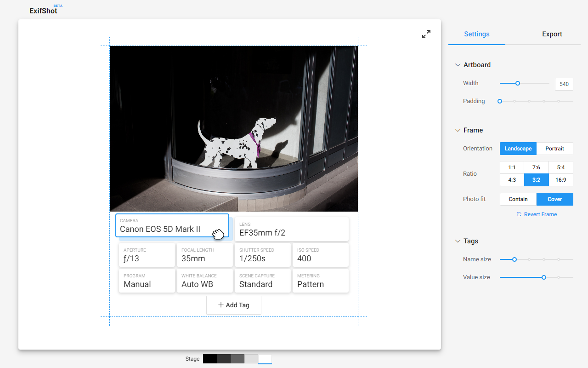Select the light gray stage swatch
Viewport: 588px width, 368px height.
(251, 359)
